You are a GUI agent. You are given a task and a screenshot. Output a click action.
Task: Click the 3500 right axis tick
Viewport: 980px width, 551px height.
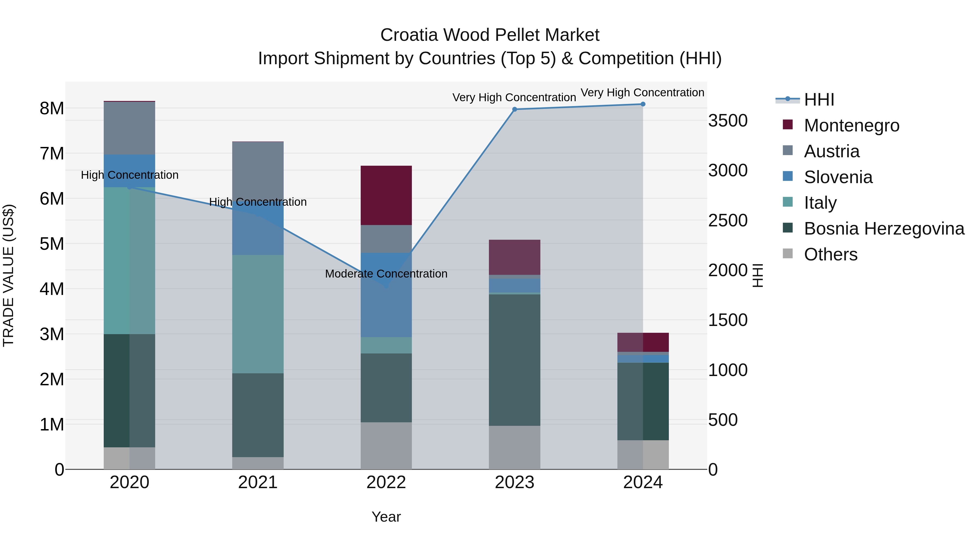pyautogui.click(x=728, y=121)
